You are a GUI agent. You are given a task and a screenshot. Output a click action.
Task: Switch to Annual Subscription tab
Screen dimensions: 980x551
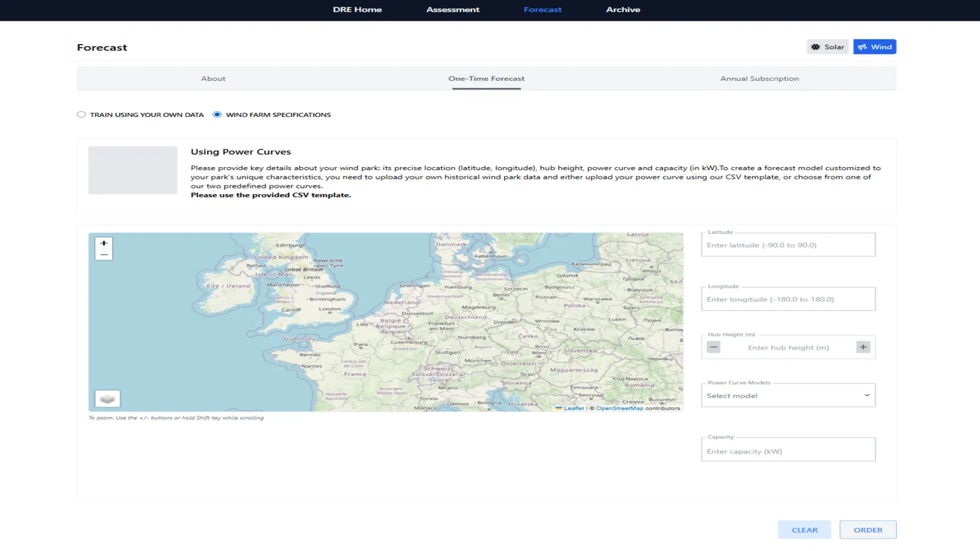[x=759, y=78]
